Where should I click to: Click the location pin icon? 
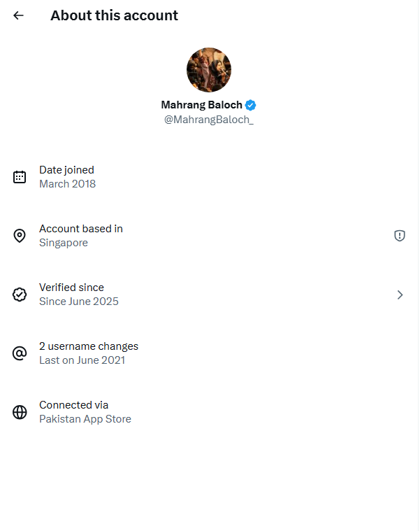coord(20,236)
